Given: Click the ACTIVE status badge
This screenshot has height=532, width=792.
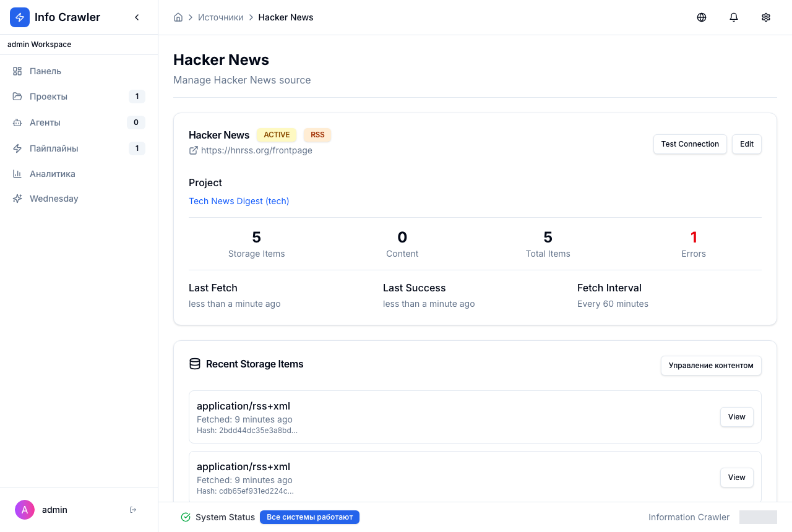Looking at the screenshot, I should [x=277, y=135].
